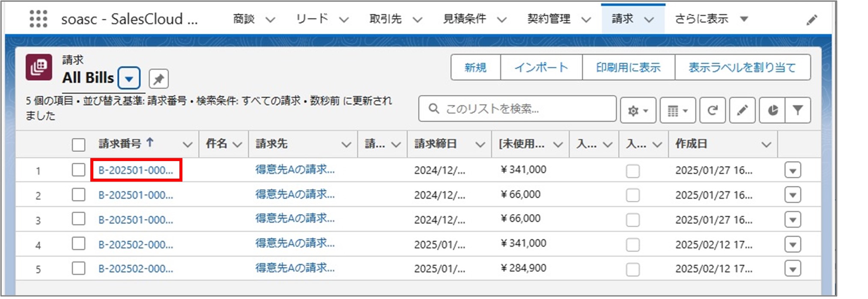Click the pencil edit navigation icon
Image resolution: width=868 pixels, height=299 pixels.
811,20
